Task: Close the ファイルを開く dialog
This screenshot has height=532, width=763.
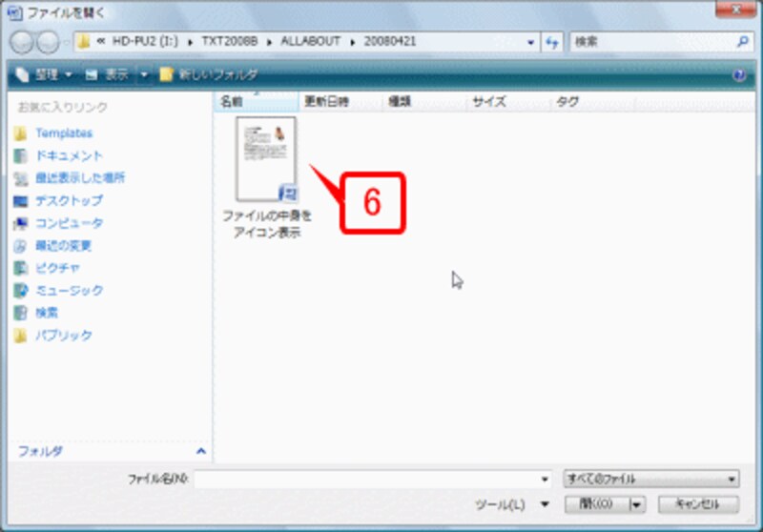Action: (x=736, y=9)
